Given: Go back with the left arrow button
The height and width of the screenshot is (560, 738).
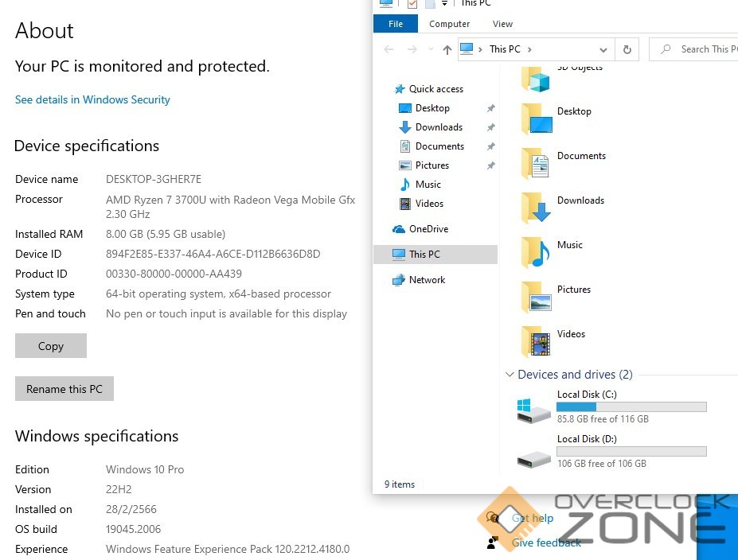Looking at the screenshot, I should coord(389,49).
